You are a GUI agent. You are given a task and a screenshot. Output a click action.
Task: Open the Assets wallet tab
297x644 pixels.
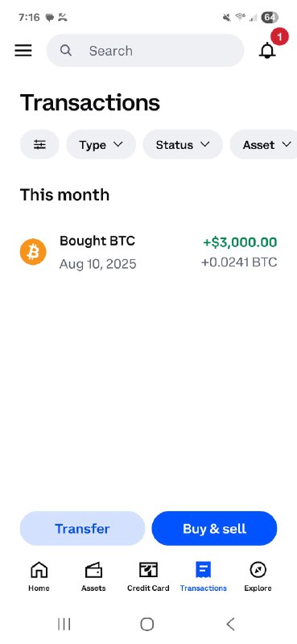(x=93, y=576)
